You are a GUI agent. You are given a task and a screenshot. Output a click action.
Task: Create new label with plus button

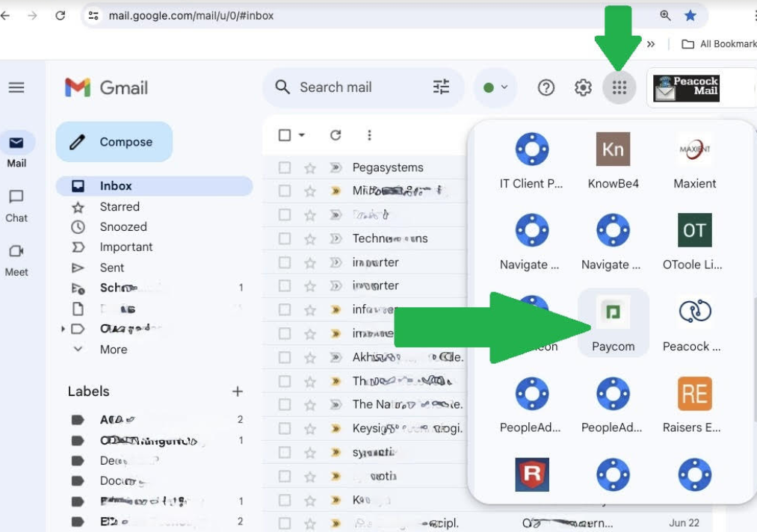[x=238, y=392]
